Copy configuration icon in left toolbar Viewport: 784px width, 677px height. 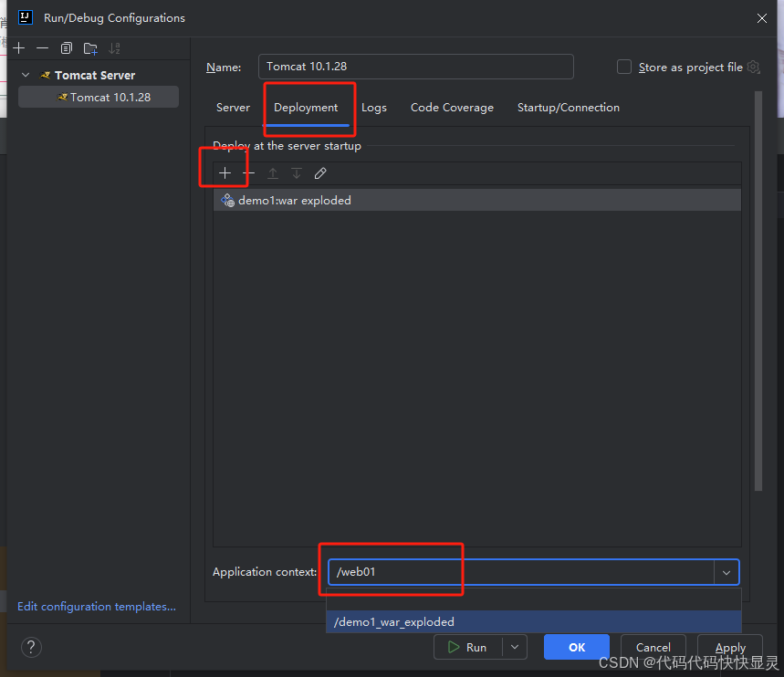click(67, 48)
